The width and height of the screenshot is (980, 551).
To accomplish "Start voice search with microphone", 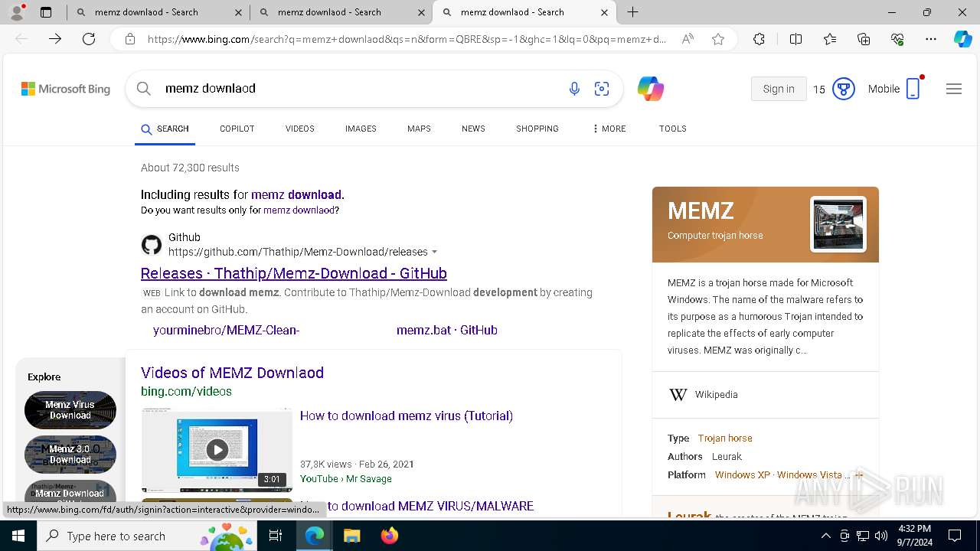I will pos(574,89).
